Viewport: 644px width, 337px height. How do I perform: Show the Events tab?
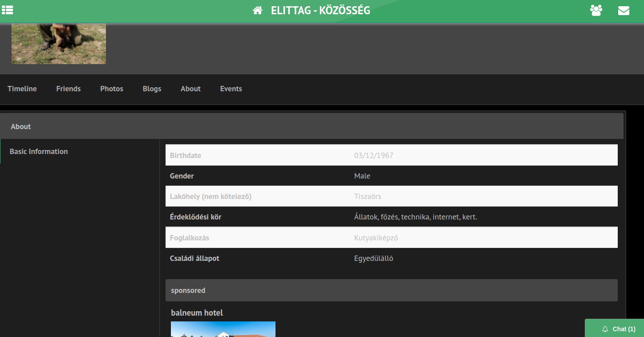(231, 89)
